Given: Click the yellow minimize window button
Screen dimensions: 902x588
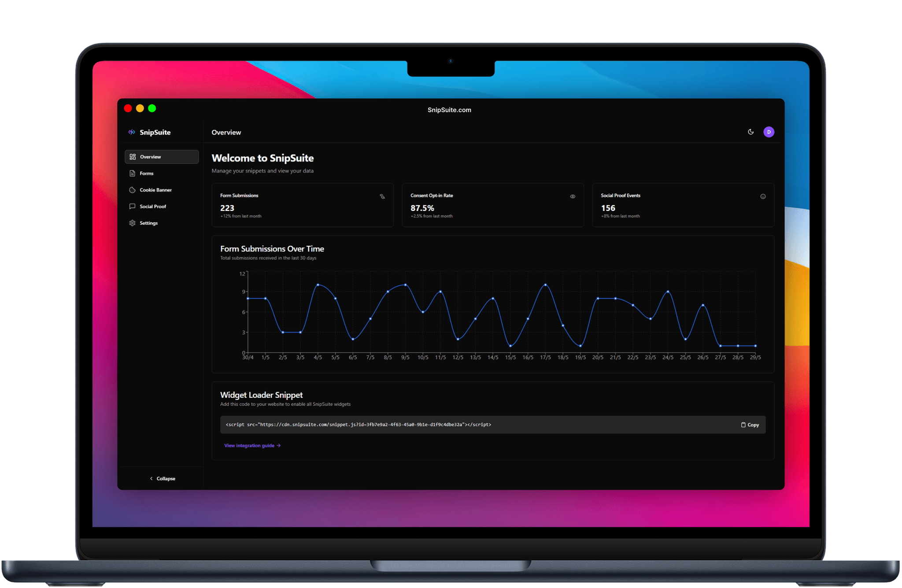Looking at the screenshot, I should (x=140, y=108).
